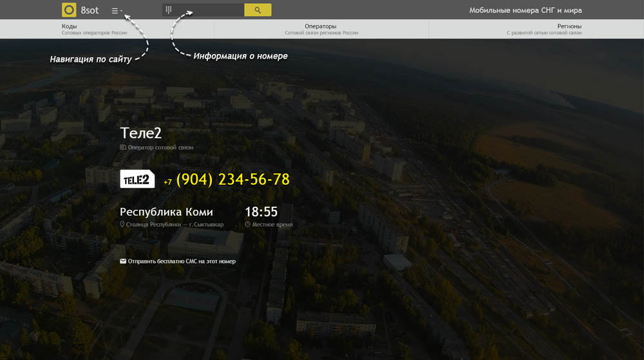Click the icon before 'Оператор сотовой связи'

(x=123, y=147)
